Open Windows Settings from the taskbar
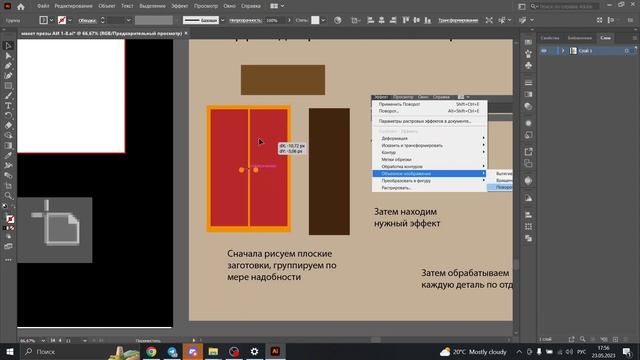This screenshot has width=640, height=360. [x=254, y=351]
